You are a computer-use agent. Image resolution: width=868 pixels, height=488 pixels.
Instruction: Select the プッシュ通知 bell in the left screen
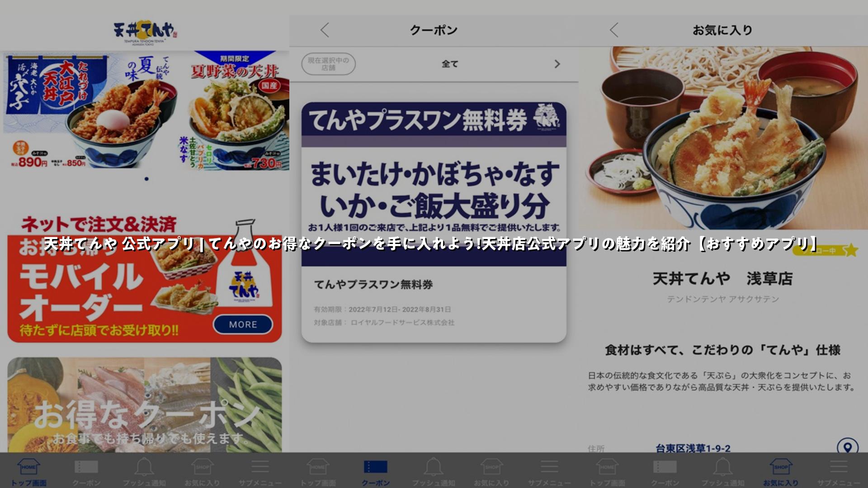click(x=144, y=472)
